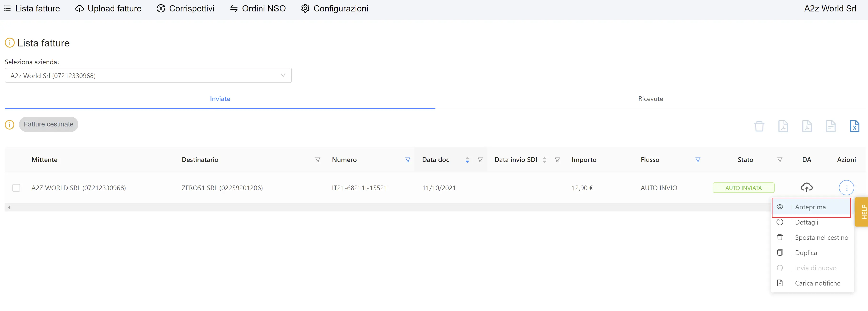Choose Duplica in the context menu
The image size is (868, 311).
point(806,253)
